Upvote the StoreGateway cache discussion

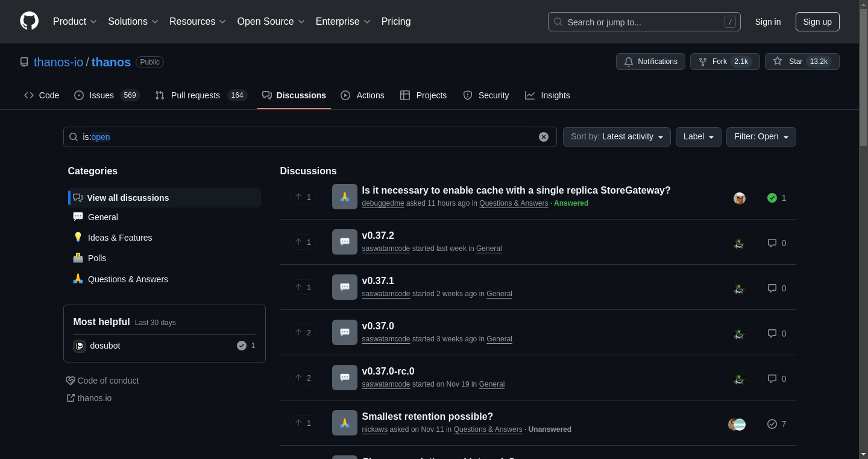(x=303, y=197)
